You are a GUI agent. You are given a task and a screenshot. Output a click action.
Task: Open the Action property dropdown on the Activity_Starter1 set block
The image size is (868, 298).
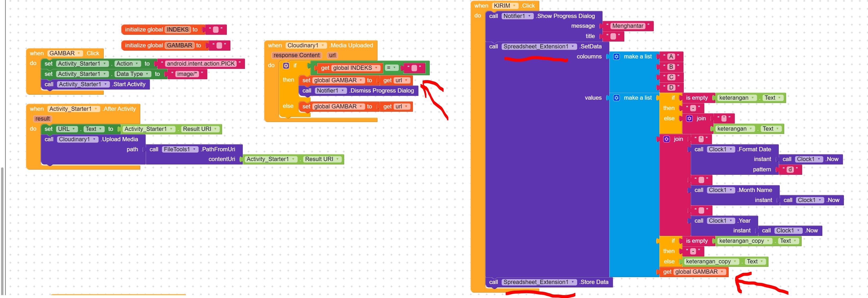tap(137, 64)
